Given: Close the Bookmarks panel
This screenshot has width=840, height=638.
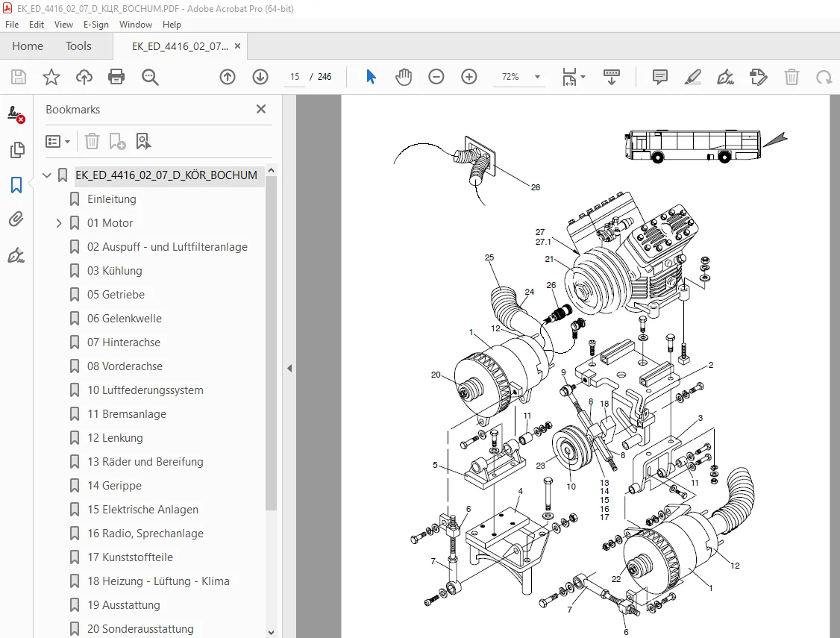Looking at the screenshot, I should click(261, 109).
